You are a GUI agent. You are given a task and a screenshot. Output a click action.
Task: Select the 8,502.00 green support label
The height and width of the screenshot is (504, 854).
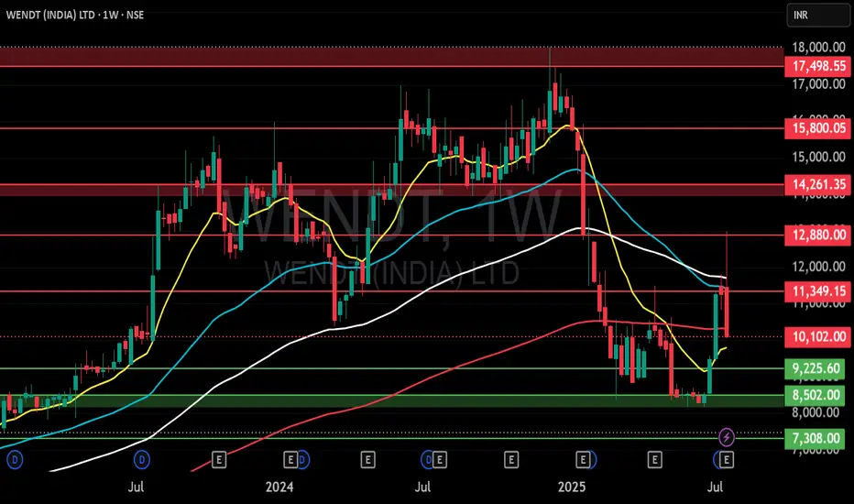tap(816, 395)
